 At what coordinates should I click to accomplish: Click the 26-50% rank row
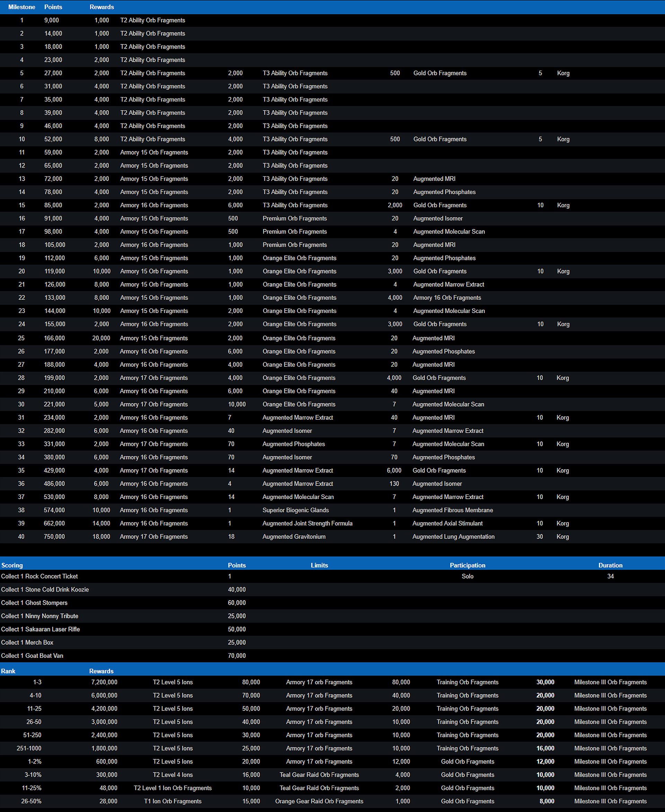coord(32,801)
